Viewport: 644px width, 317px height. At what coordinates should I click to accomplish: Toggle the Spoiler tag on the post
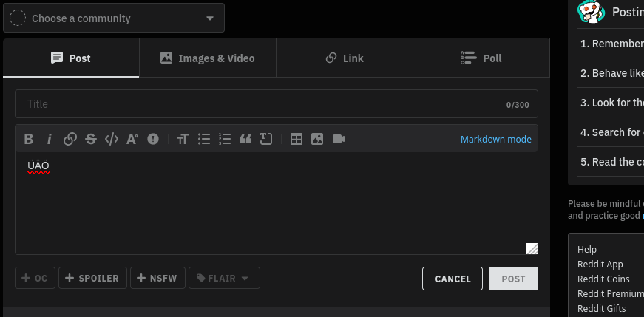[92, 278]
